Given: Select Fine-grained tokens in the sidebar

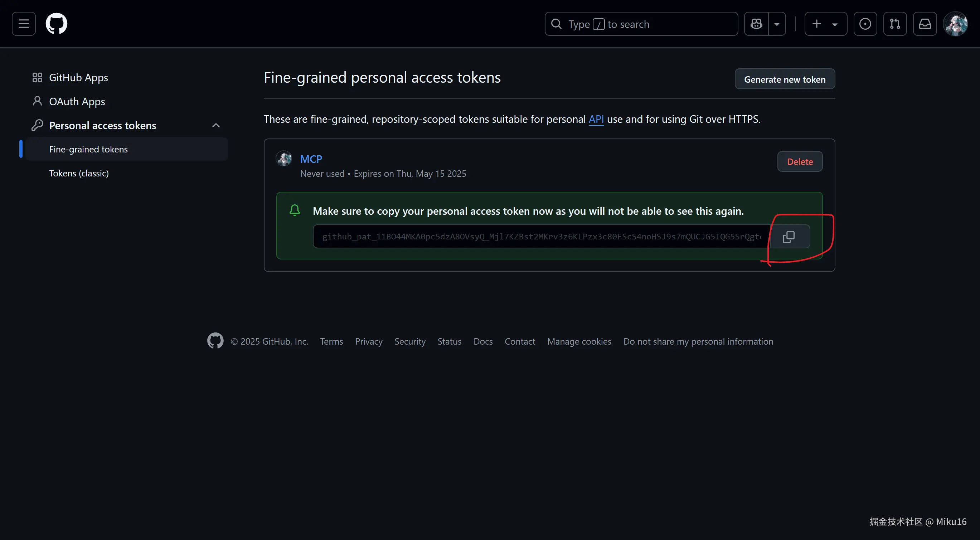Looking at the screenshot, I should [126, 149].
